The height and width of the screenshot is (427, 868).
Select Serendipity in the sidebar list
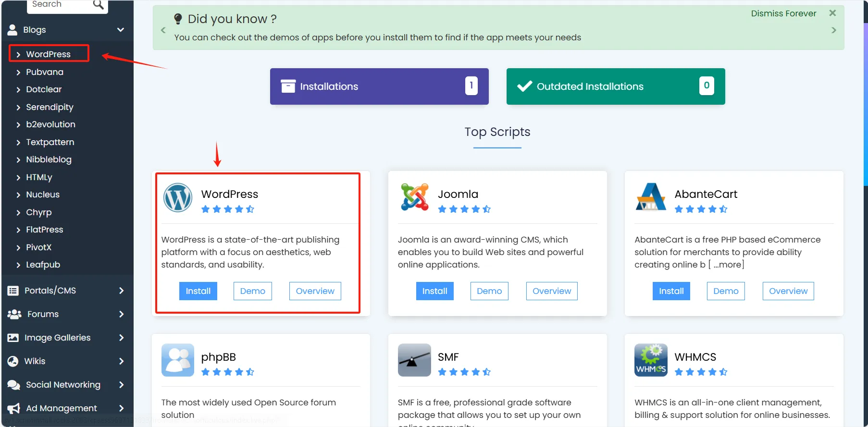point(50,107)
